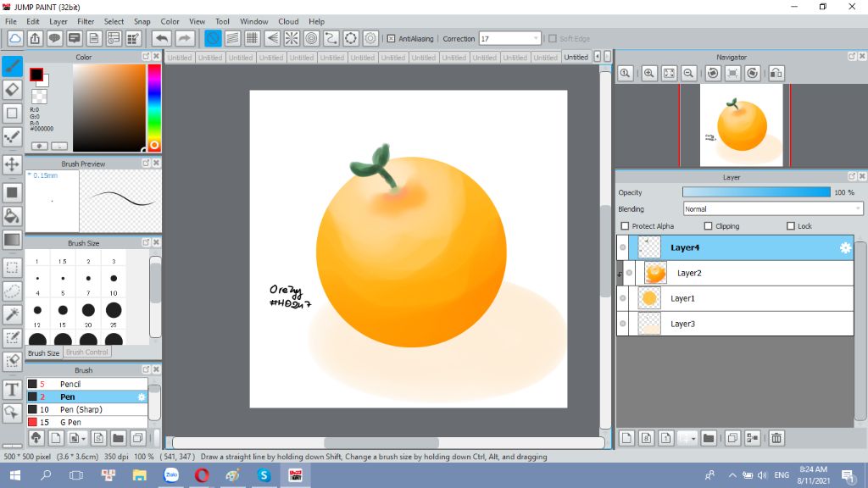The height and width of the screenshot is (488, 868).
Task: Enable the Clipping checkbox
Action: [x=708, y=225]
